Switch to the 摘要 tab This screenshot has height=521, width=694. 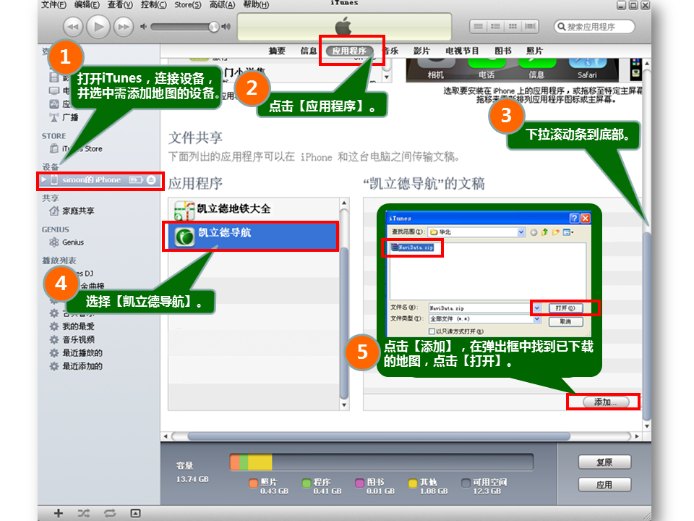coord(277,51)
